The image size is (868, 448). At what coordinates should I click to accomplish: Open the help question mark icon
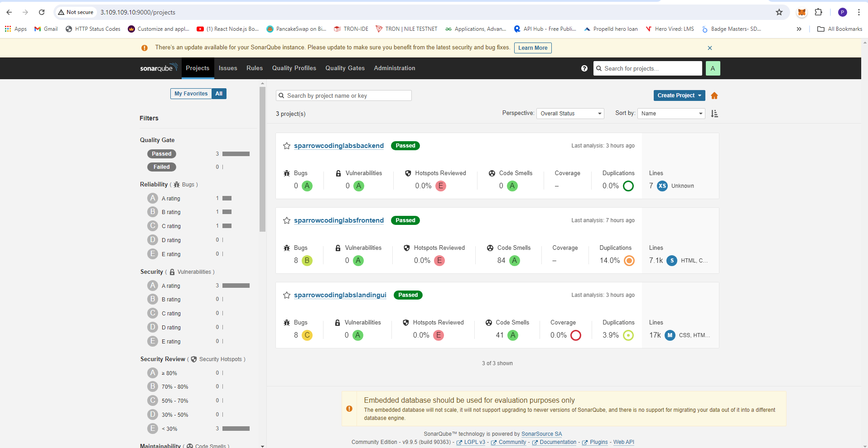tap(584, 68)
